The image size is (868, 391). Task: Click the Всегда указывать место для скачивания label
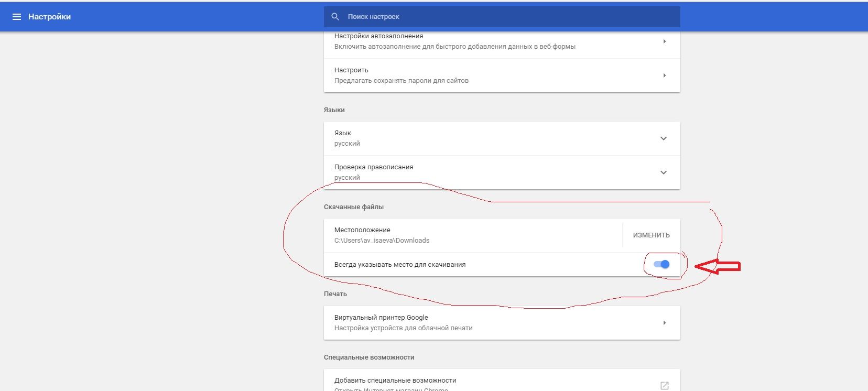click(x=400, y=265)
